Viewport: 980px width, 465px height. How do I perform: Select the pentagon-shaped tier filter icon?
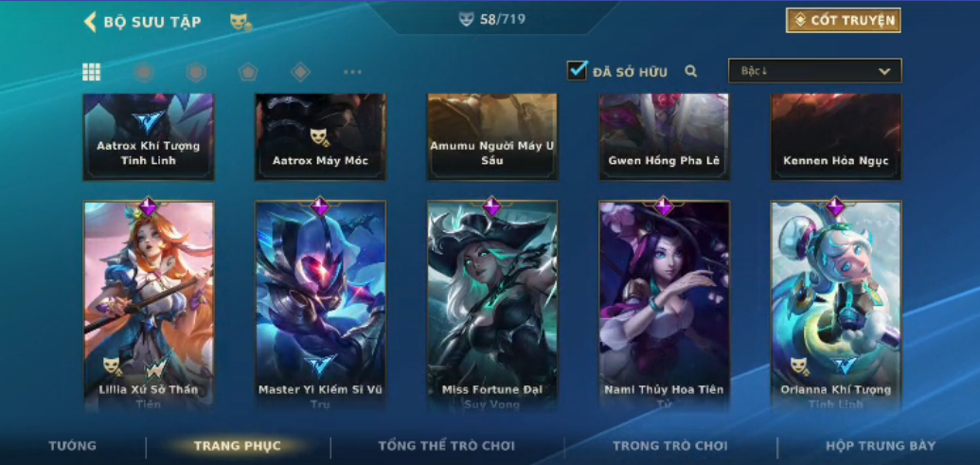point(248,72)
